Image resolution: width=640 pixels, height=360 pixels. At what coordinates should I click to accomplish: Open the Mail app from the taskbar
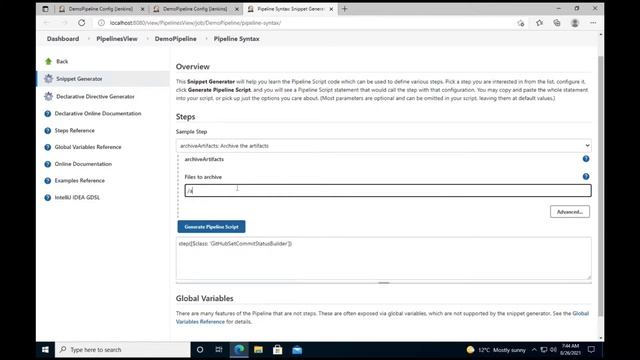pos(297,350)
